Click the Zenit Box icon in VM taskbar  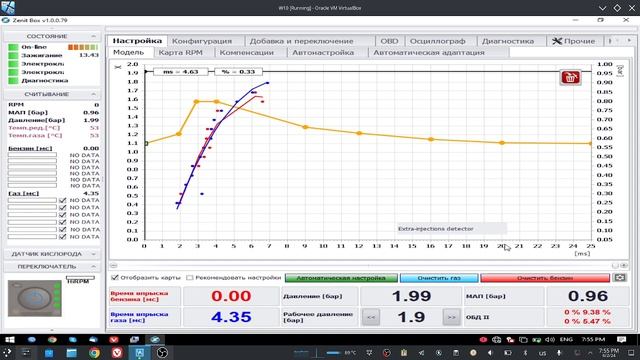[x=155, y=339]
